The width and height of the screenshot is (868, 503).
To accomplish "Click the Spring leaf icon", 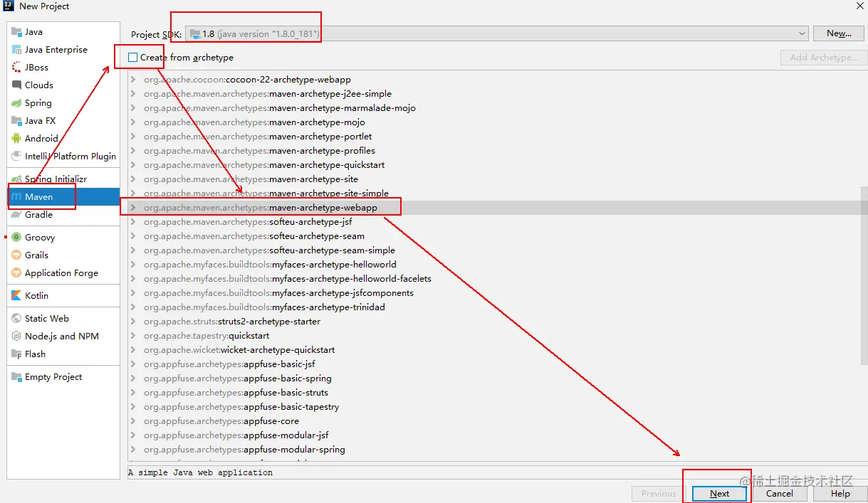I will pos(16,103).
